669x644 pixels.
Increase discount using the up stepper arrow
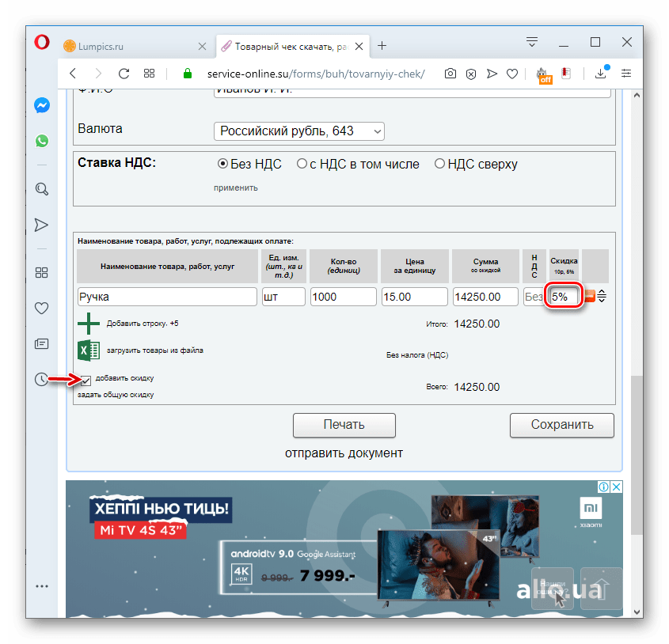[602, 292]
